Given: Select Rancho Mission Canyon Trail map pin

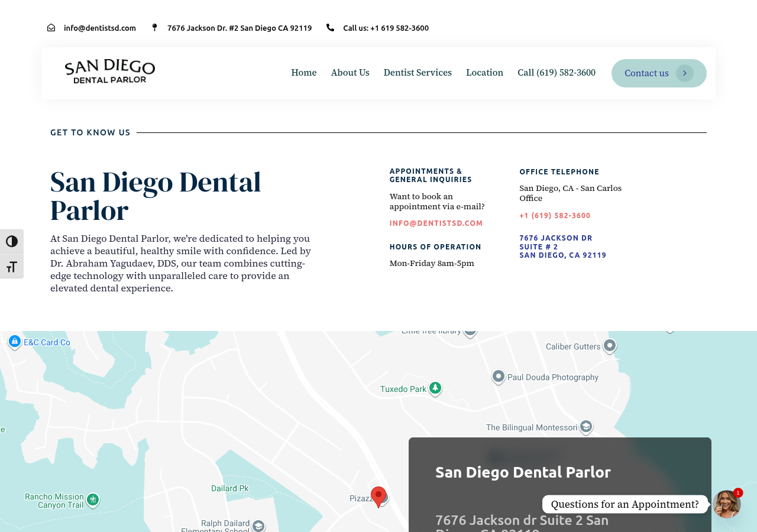Looking at the screenshot, I should (x=93, y=500).
